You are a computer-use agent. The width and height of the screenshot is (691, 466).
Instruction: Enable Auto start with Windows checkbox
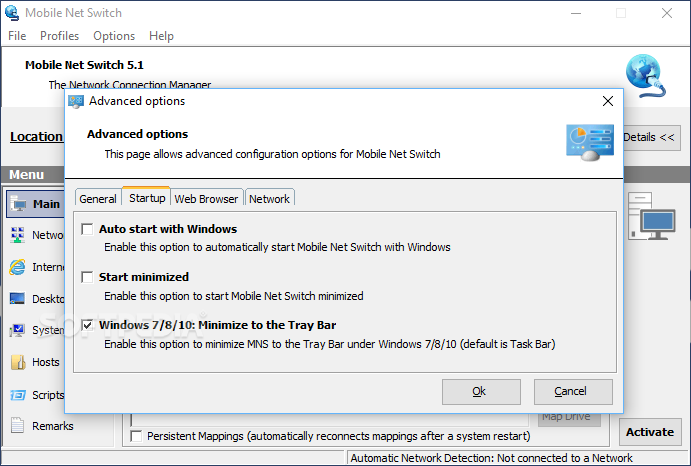pos(87,229)
